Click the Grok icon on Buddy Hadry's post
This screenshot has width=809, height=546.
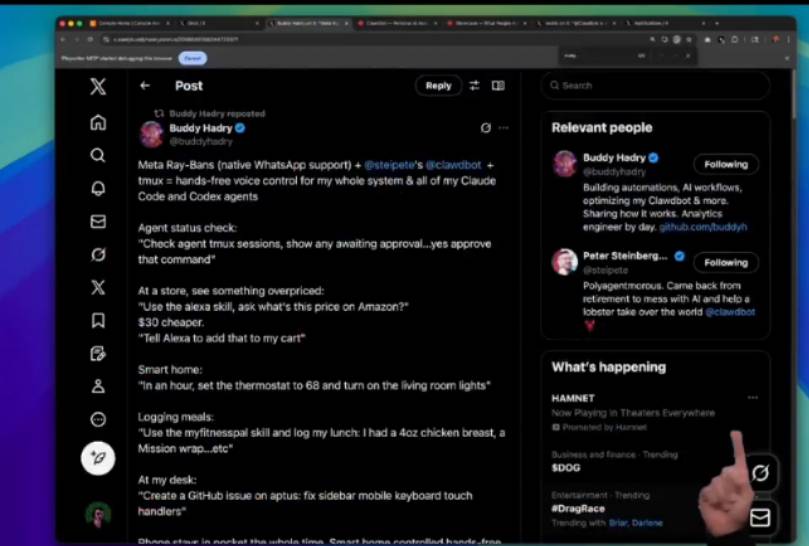(x=486, y=128)
